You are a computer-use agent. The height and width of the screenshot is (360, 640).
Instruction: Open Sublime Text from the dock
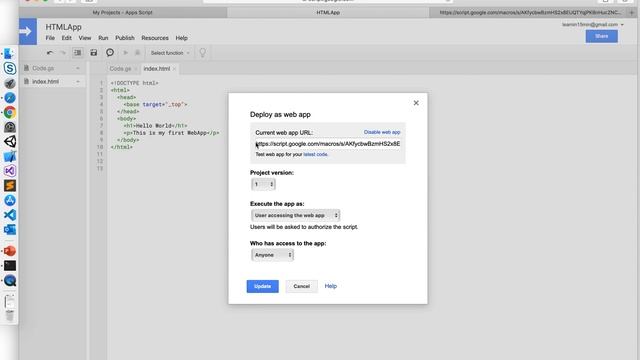point(10,186)
